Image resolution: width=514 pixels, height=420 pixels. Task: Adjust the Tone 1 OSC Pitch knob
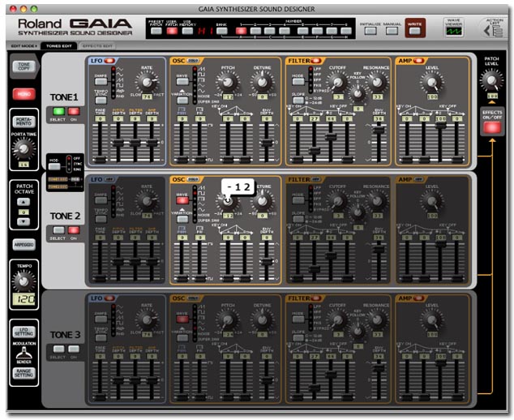(228, 82)
